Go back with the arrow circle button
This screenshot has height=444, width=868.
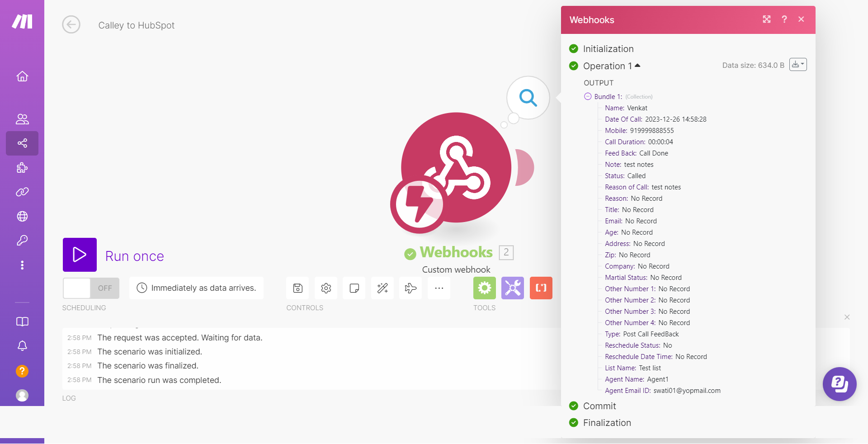point(71,24)
